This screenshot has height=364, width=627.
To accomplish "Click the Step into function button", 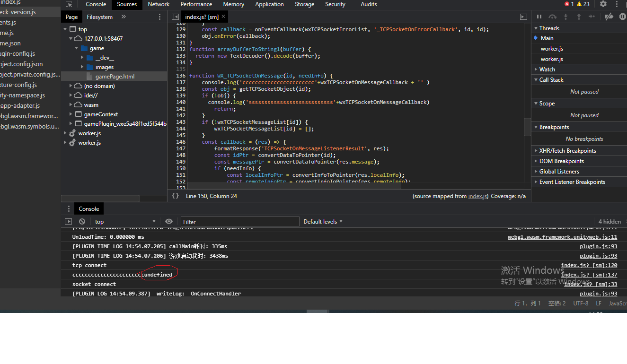I will [565, 17].
